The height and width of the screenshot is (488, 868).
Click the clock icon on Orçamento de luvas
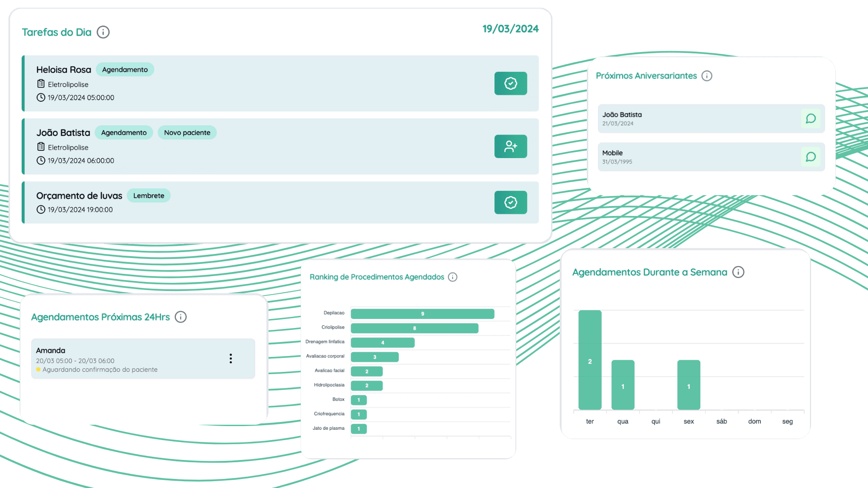41,210
